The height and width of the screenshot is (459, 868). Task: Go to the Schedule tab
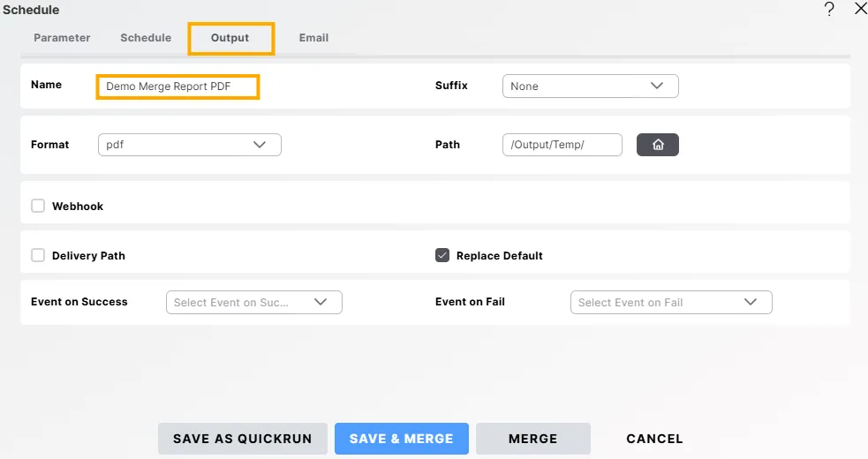[x=146, y=38]
